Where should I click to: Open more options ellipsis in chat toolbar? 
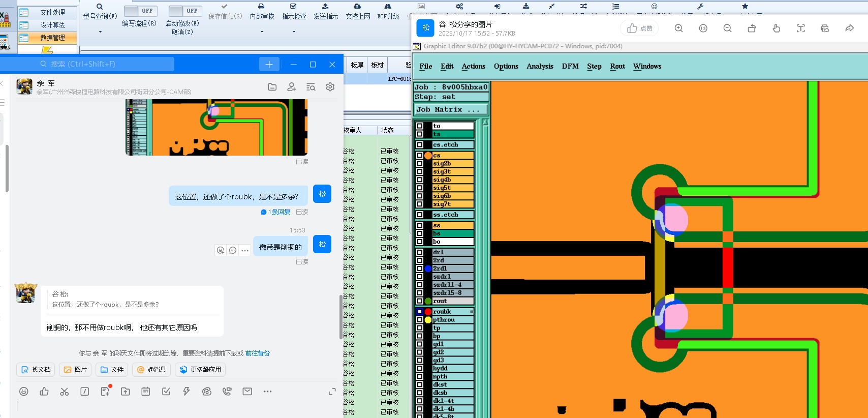pos(268,391)
